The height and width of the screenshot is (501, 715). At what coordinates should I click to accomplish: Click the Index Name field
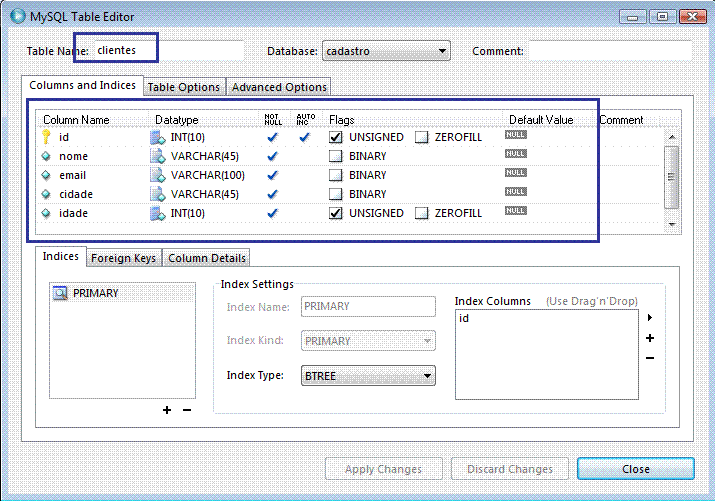[x=368, y=306]
